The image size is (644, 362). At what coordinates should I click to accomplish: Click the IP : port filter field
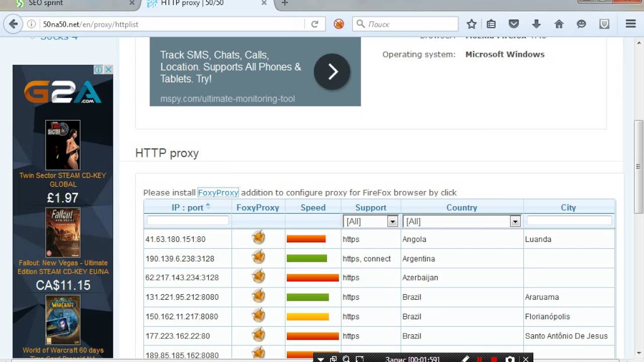[x=188, y=220]
